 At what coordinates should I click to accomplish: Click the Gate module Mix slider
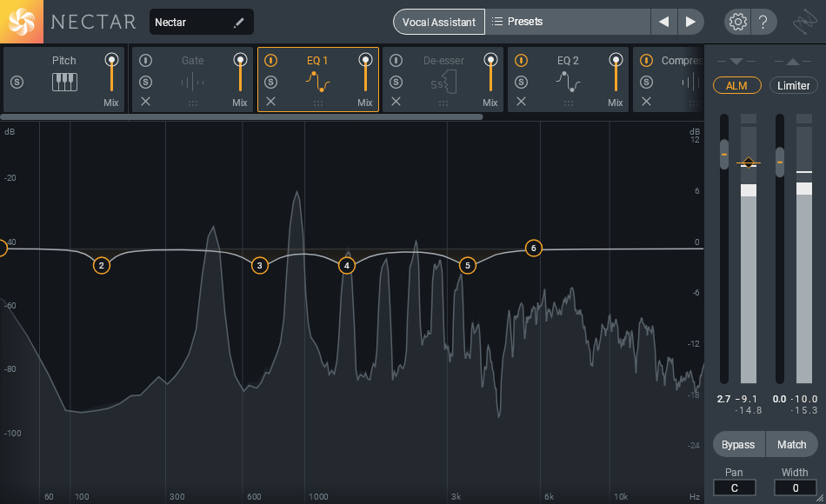click(240, 73)
